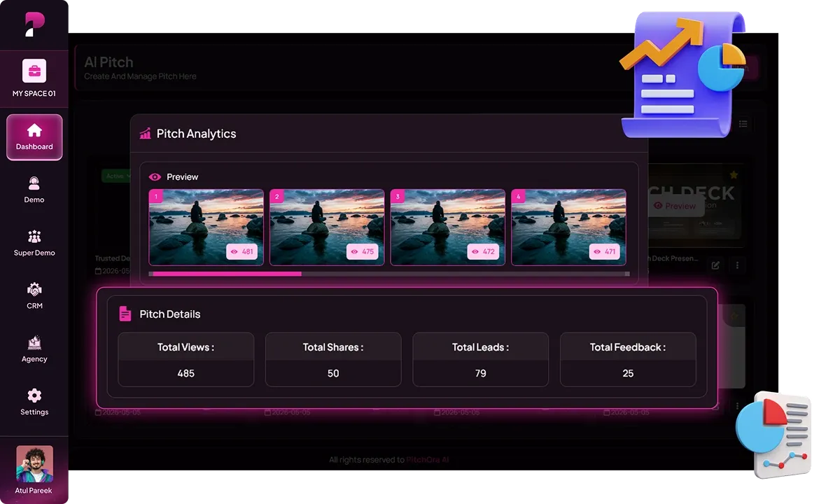Open the Agency section
Screen dimensions: 819x504
tap(34, 349)
